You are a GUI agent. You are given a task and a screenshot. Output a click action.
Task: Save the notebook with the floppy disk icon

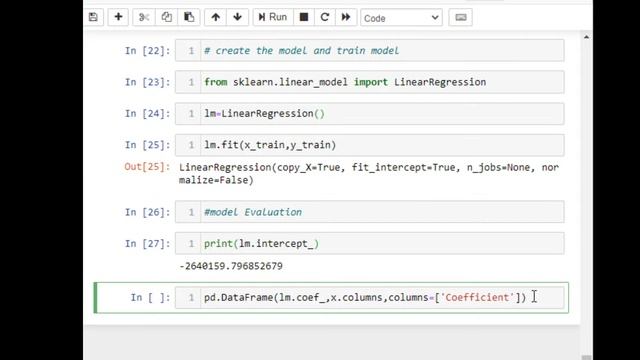click(x=93, y=17)
